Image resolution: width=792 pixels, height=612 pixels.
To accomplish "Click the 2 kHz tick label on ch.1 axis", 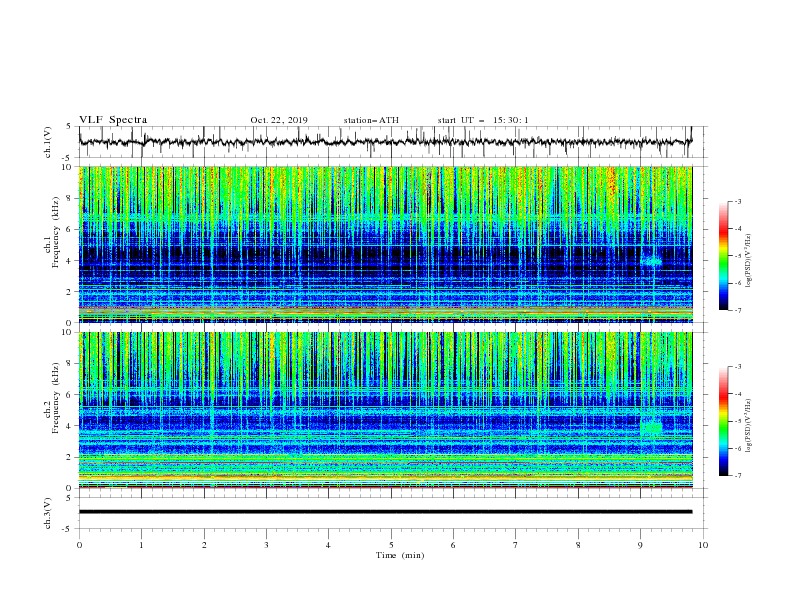I will [70, 291].
